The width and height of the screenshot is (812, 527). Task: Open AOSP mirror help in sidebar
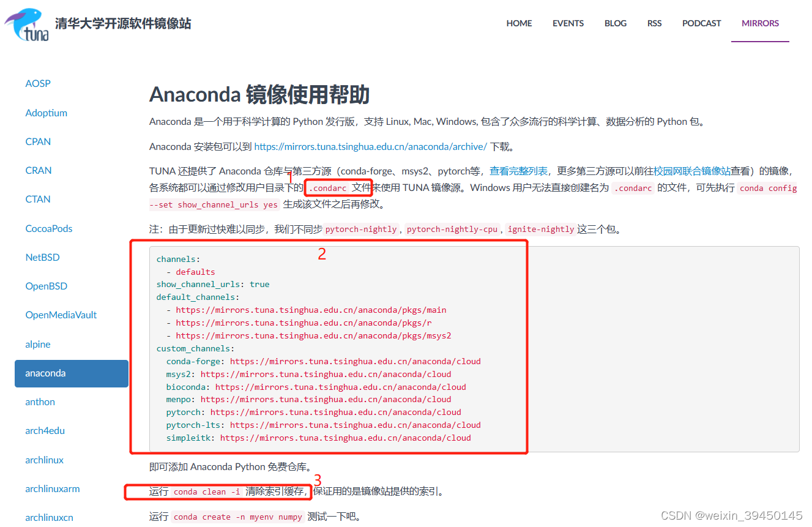pos(38,83)
